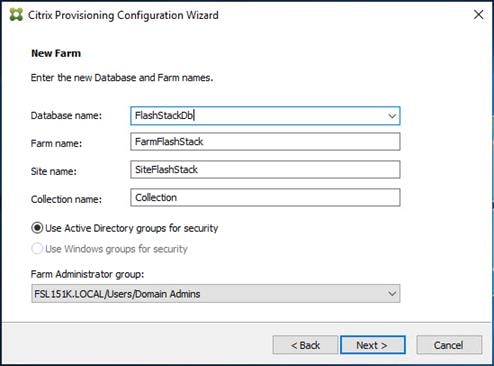Click the Site name input field
This screenshot has width=494, height=366.
coord(265,170)
